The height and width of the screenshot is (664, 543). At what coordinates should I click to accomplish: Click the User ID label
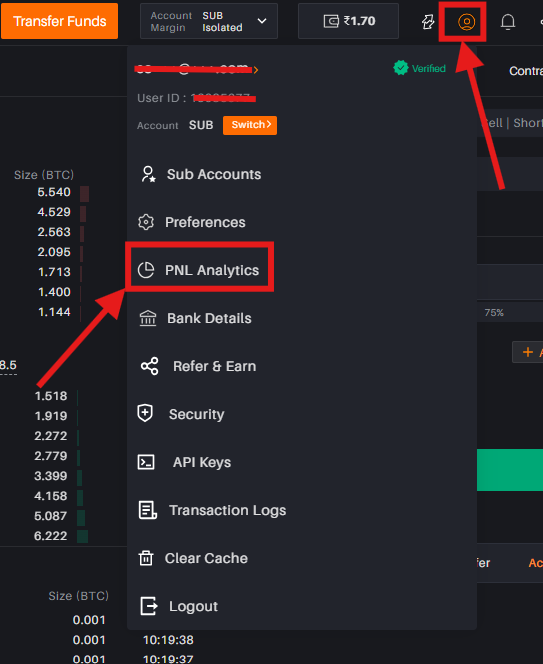click(x=161, y=98)
